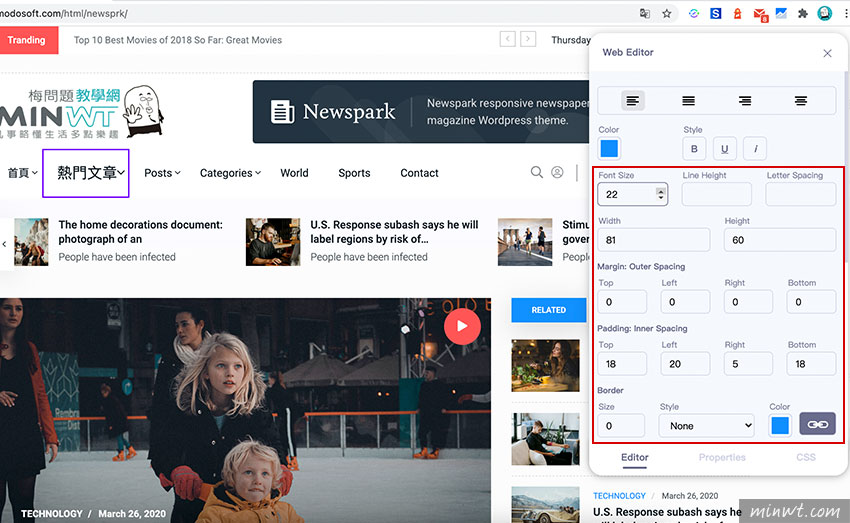The image size is (850, 523).
Task: Open the home decorations document article
Action: pyautogui.click(x=140, y=232)
